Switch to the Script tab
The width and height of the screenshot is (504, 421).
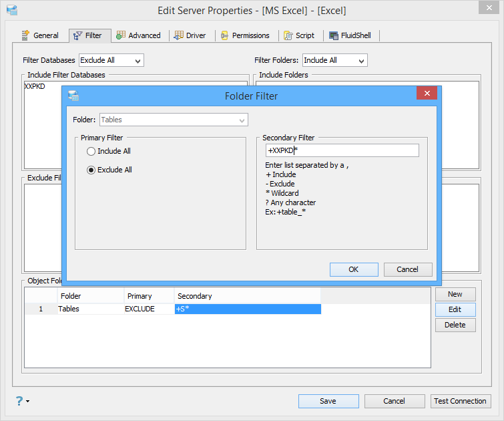point(299,35)
